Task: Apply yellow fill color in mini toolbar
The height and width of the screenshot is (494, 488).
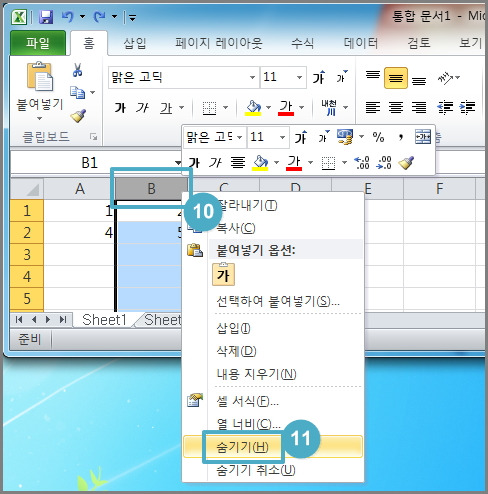Action: [x=261, y=163]
